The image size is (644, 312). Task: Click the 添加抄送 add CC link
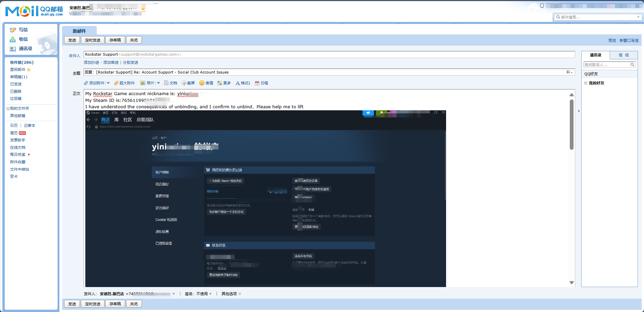[x=91, y=62]
